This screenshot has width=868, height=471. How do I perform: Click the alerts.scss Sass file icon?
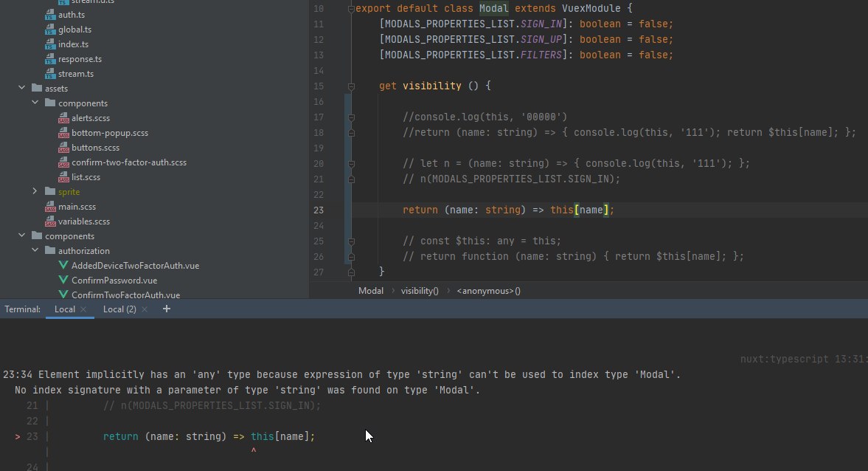63,118
